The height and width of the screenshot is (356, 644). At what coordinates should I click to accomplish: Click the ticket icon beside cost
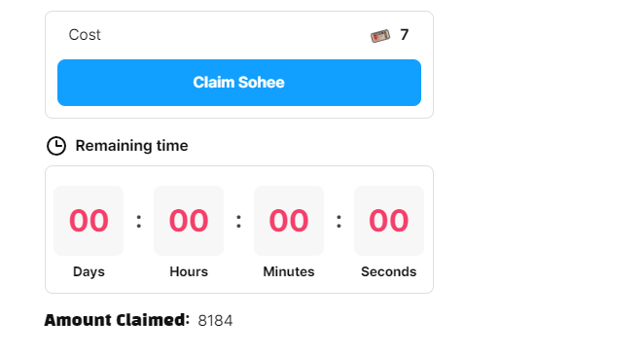pos(380,36)
